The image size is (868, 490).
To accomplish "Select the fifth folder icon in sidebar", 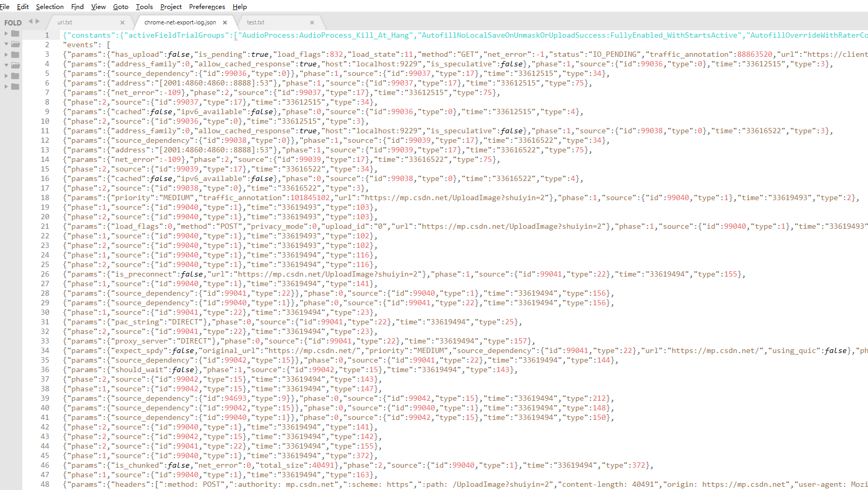I will click(15, 76).
